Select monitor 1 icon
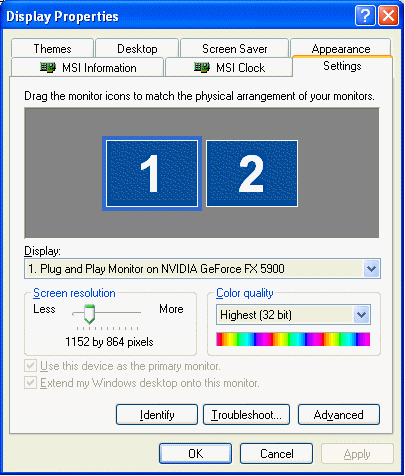Image resolution: width=405 pixels, height=476 pixels. (x=152, y=173)
